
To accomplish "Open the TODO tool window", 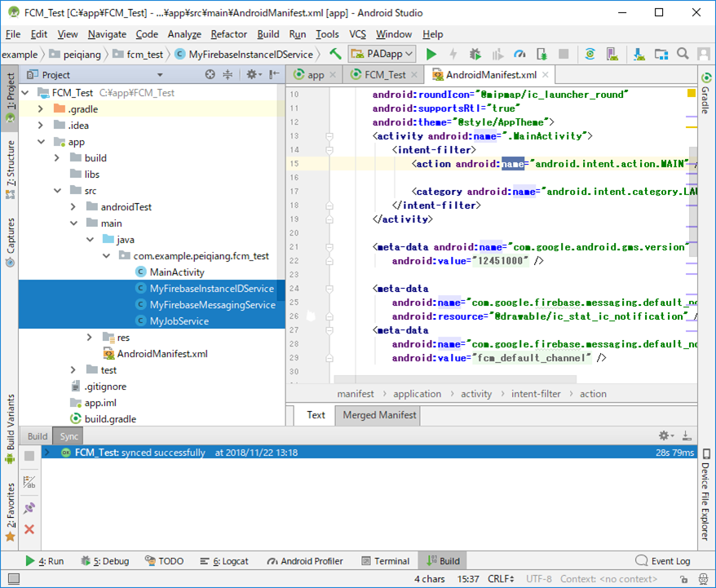I will 165,561.
